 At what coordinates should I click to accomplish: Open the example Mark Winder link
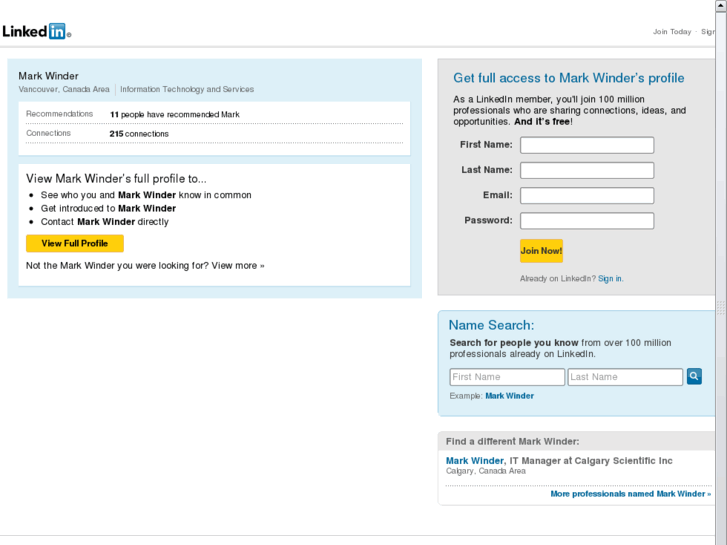click(510, 396)
